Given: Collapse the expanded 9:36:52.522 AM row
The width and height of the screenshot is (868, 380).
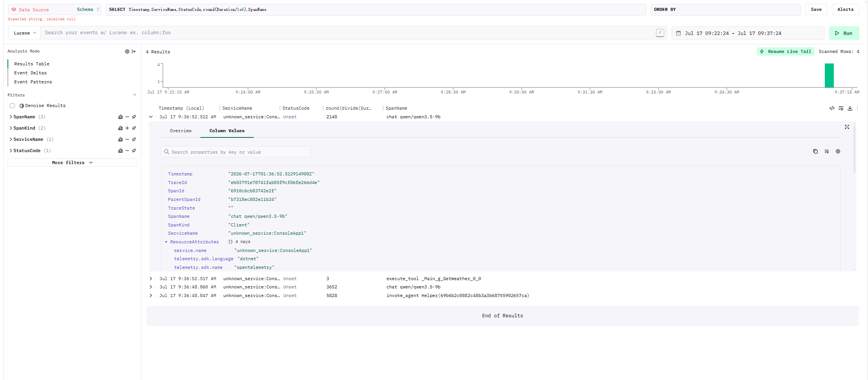Looking at the screenshot, I should click(151, 117).
